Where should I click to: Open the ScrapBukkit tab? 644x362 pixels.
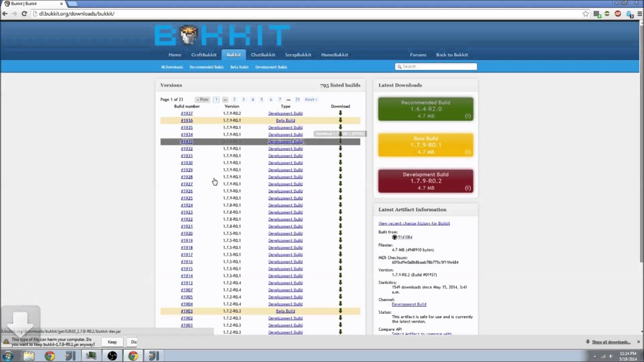pos(298,55)
